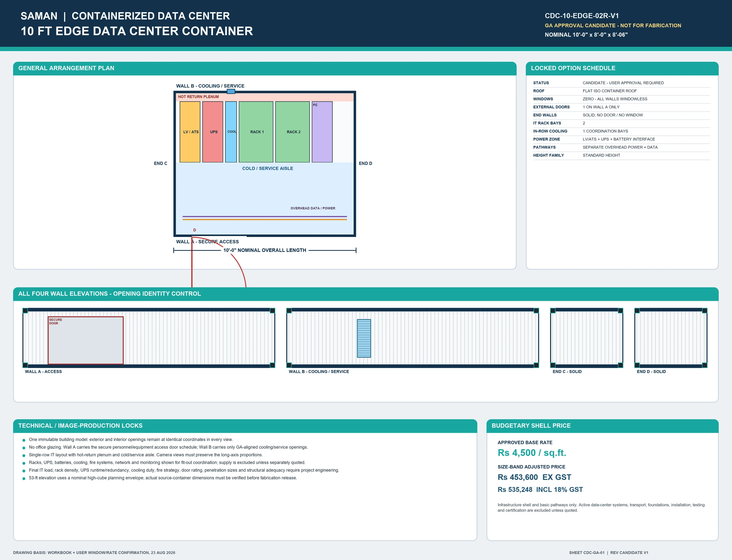The width and height of the screenshot is (732, 560).
Task: Click the 10'-0" NOMINAL OVERALL LENGTH dimension
Action: pyautogui.click(x=265, y=250)
